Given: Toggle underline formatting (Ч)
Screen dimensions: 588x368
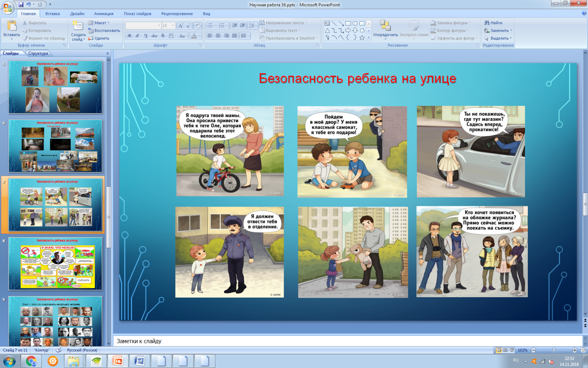Looking at the screenshot, I should click(146, 36).
